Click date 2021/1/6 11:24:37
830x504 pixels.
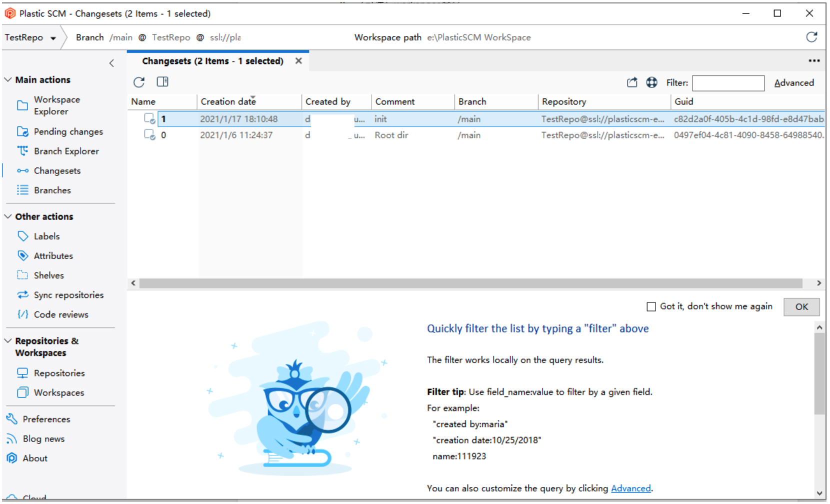(236, 135)
